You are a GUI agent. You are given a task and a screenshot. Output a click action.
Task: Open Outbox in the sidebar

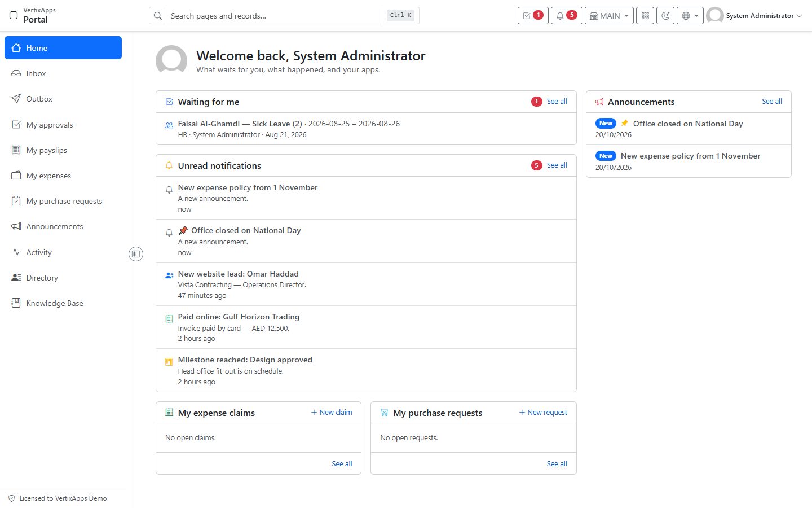63,99
